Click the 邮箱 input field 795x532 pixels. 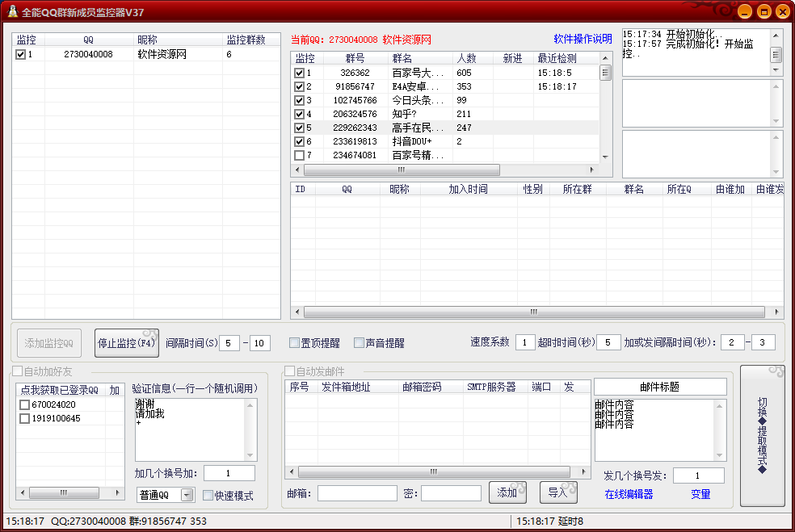tap(355, 492)
